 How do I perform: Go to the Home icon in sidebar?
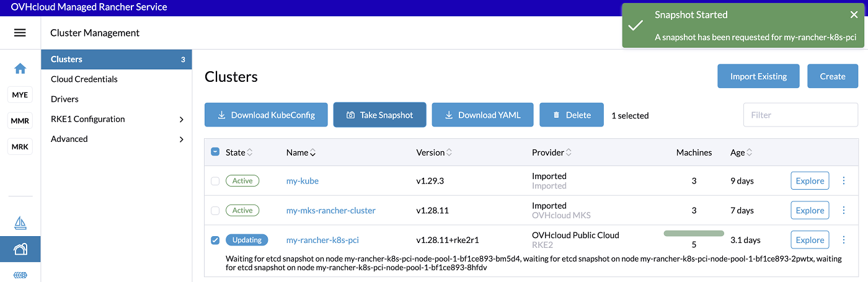20,68
